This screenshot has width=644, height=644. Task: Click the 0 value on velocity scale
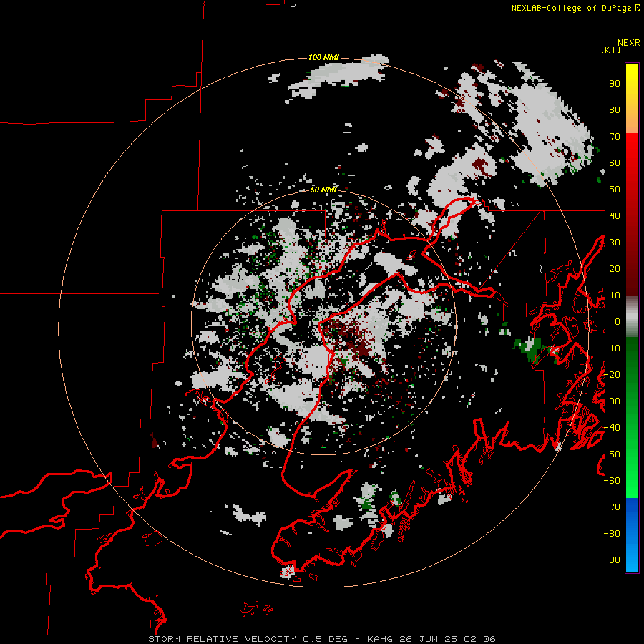tap(618, 321)
